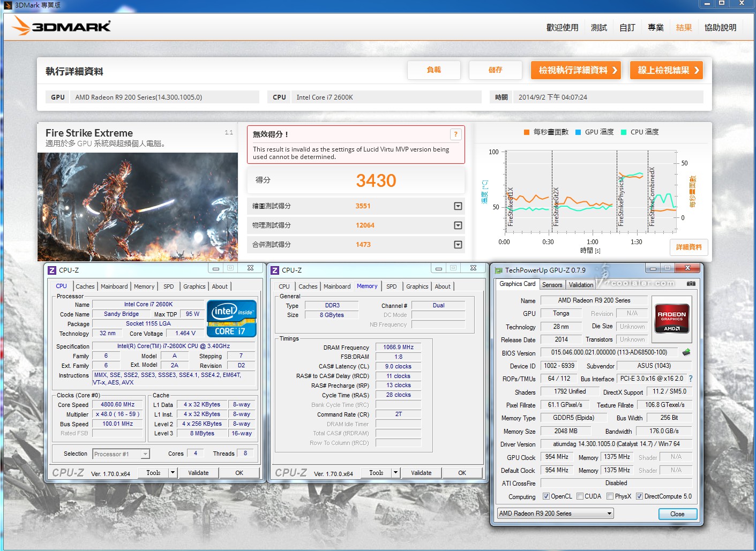Viewport: 756px width, 551px height.
Task: Click the Intel Core i7 logo in CPU-Z
Action: [231, 319]
